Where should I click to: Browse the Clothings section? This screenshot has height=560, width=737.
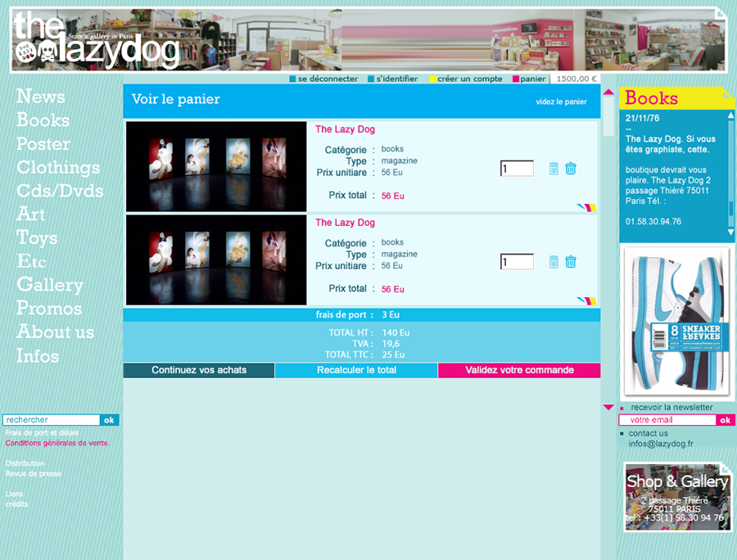coord(58,167)
